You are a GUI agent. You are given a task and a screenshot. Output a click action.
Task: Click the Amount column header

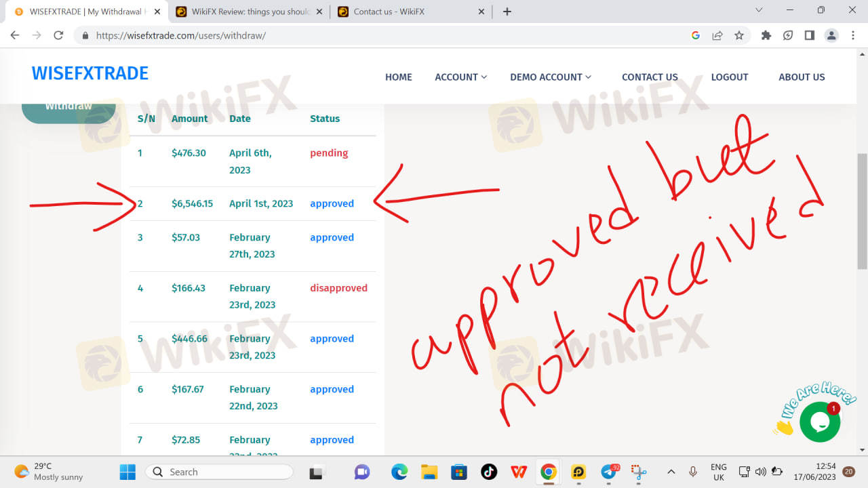(x=189, y=119)
